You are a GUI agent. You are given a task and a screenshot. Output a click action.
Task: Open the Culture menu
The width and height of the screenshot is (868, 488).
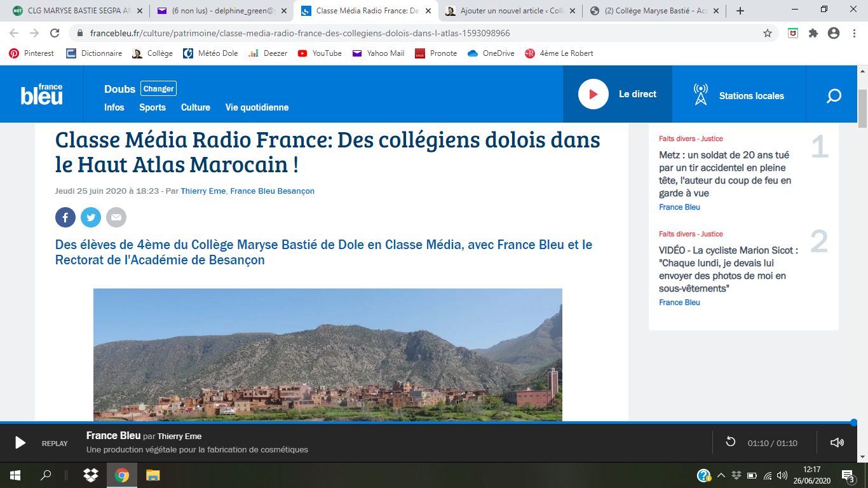pos(196,107)
